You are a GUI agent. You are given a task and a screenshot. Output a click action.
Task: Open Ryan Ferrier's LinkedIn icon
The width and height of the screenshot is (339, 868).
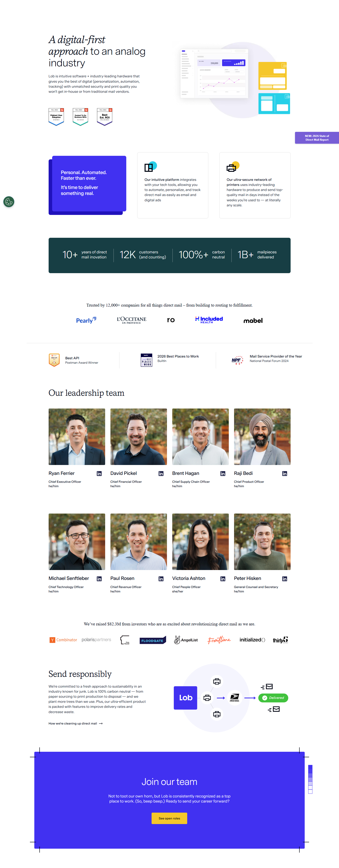(x=99, y=473)
